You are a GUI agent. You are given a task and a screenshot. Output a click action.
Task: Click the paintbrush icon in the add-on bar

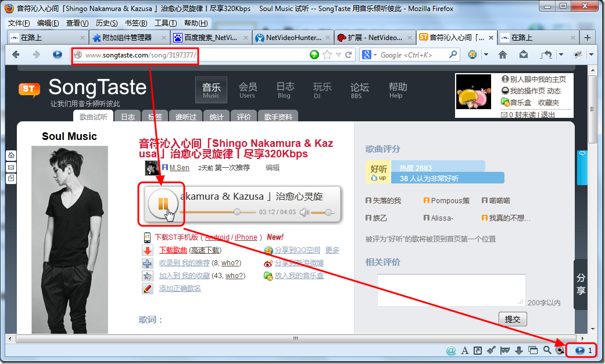pos(491,350)
